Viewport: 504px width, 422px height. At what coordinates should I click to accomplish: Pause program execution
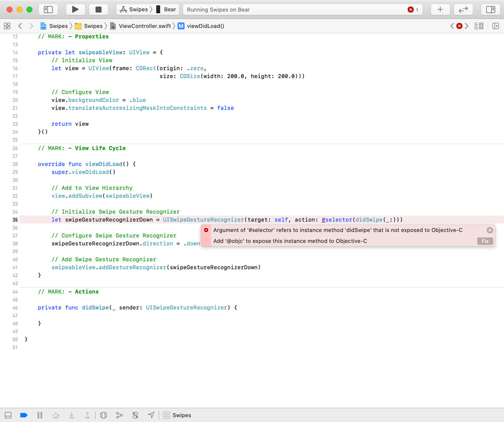[x=40, y=415]
